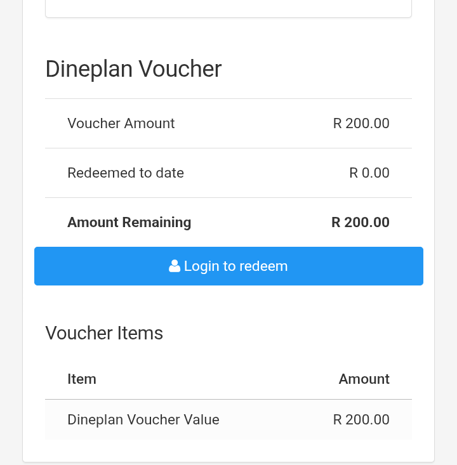Image resolution: width=457 pixels, height=465 pixels.
Task: Select the Dineplan Voucher heading
Action: point(133,69)
